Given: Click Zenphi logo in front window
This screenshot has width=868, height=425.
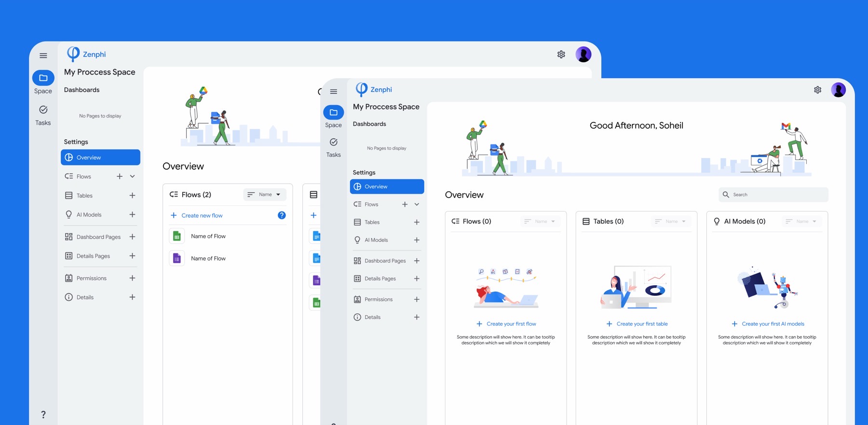Looking at the screenshot, I should [x=374, y=89].
